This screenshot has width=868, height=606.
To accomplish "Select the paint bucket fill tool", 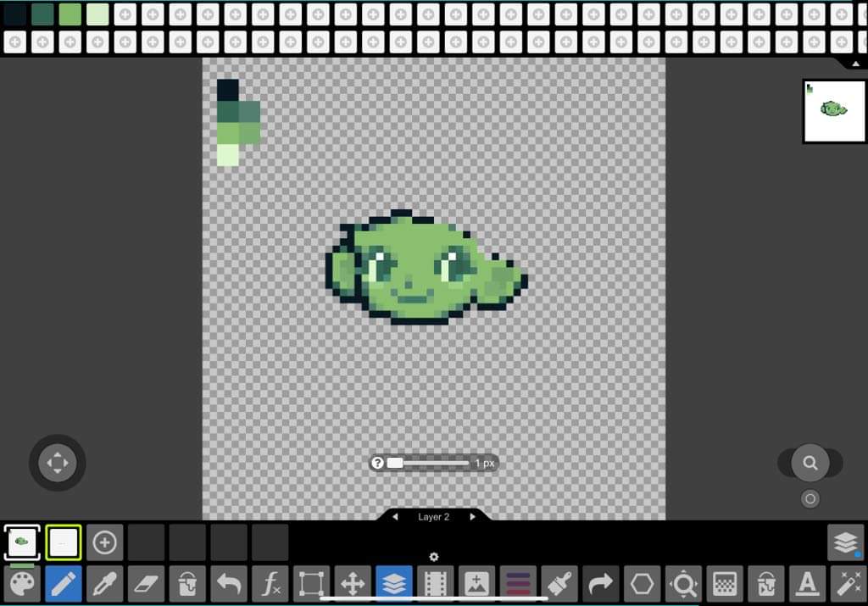I will click(x=187, y=583).
